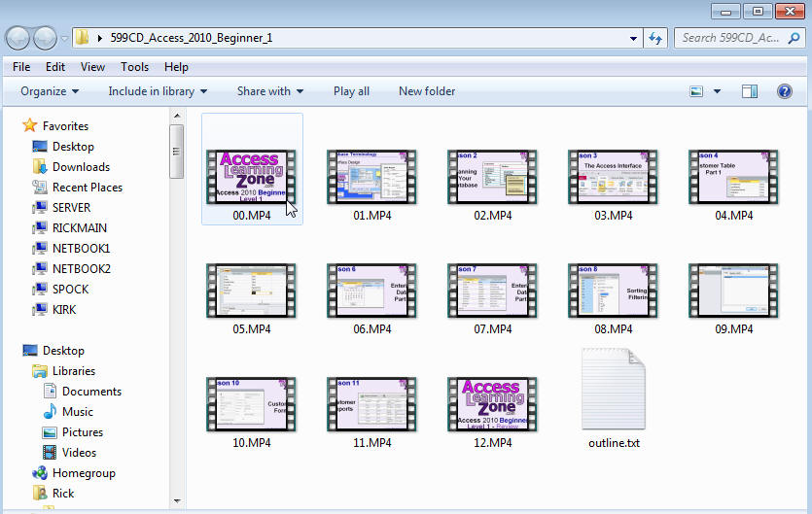Click the Back navigation arrow button
This screenshot has height=514, width=812.
tap(18, 38)
